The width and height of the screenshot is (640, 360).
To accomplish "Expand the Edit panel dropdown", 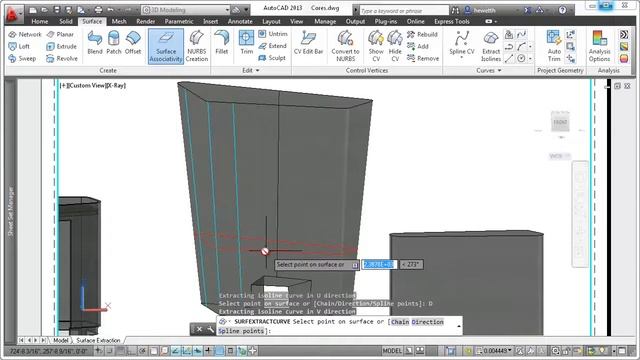I will 251,70.
